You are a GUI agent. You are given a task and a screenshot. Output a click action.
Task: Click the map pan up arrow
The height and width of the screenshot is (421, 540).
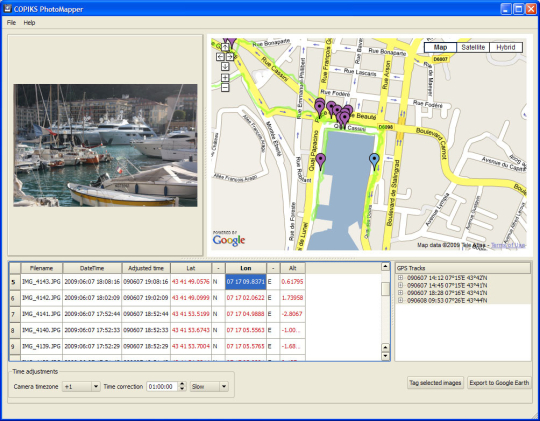pos(225,47)
